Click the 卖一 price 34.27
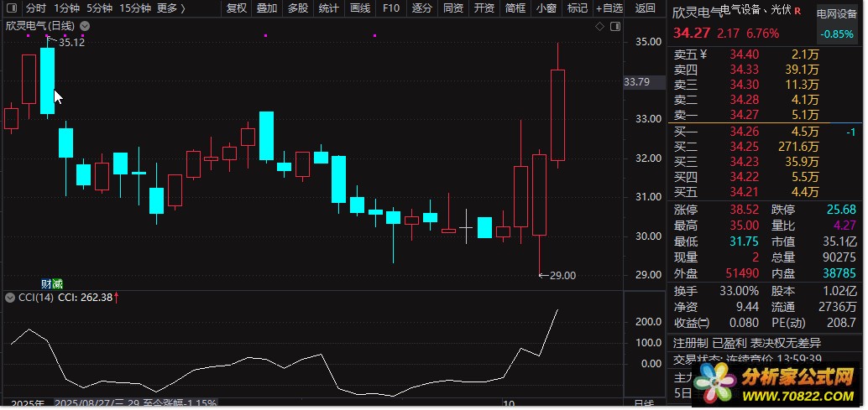 [744, 115]
